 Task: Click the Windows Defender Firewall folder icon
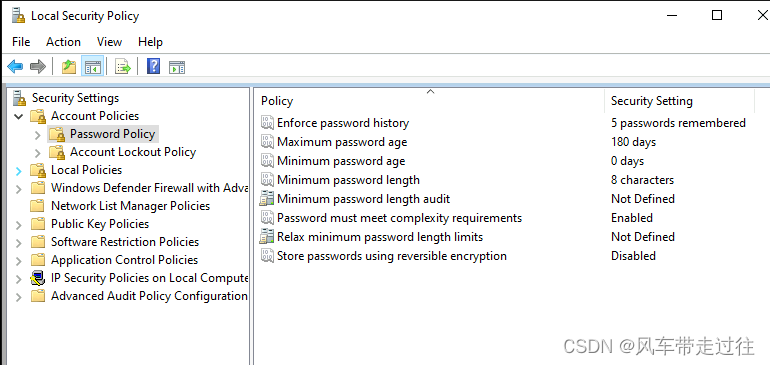pyautogui.click(x=38, y=188)
